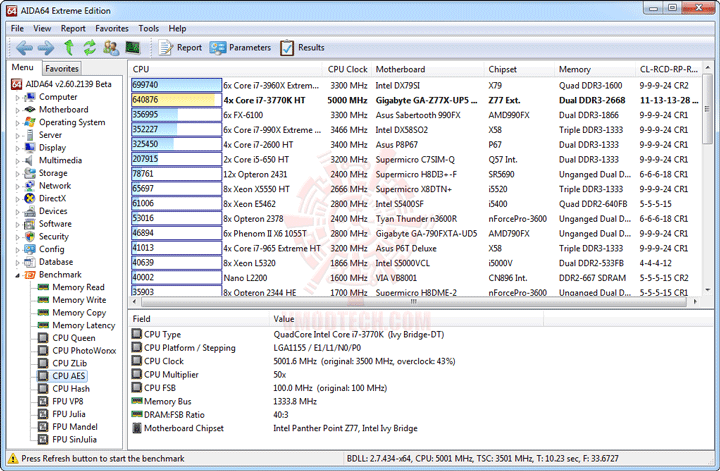
Task: Sort by the Motherboard column header
Action: point(428,69)
